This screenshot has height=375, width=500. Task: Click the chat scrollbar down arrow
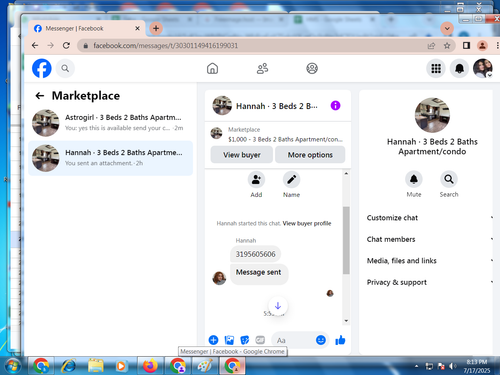coord(346,321)
